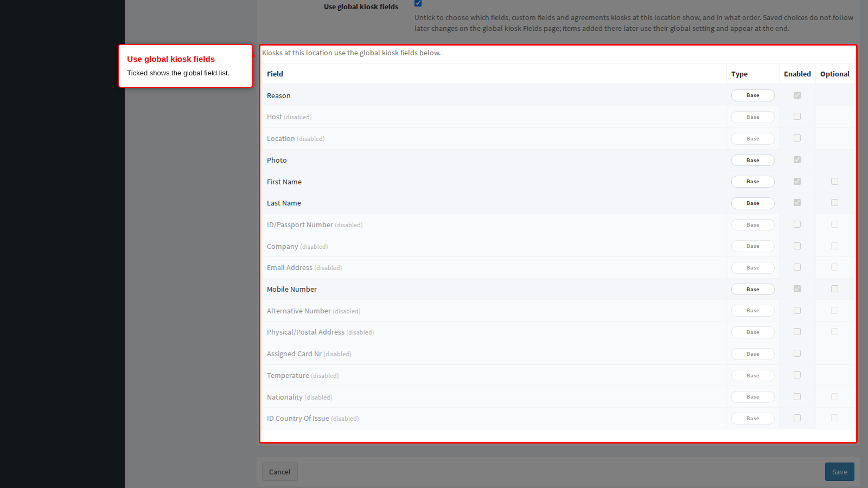This screenshot has width=868, height=488.
Task: Click the Optional column header
Action: (834, 74)
